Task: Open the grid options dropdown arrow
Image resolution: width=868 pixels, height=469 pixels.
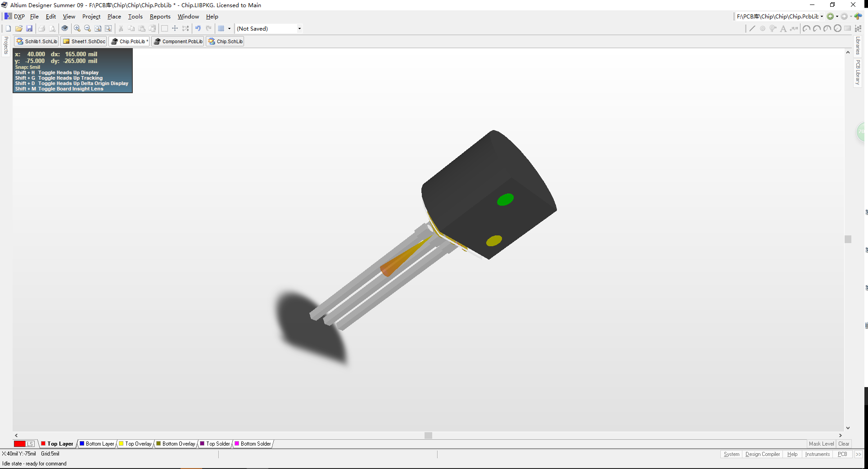Action: coord(229,28)
